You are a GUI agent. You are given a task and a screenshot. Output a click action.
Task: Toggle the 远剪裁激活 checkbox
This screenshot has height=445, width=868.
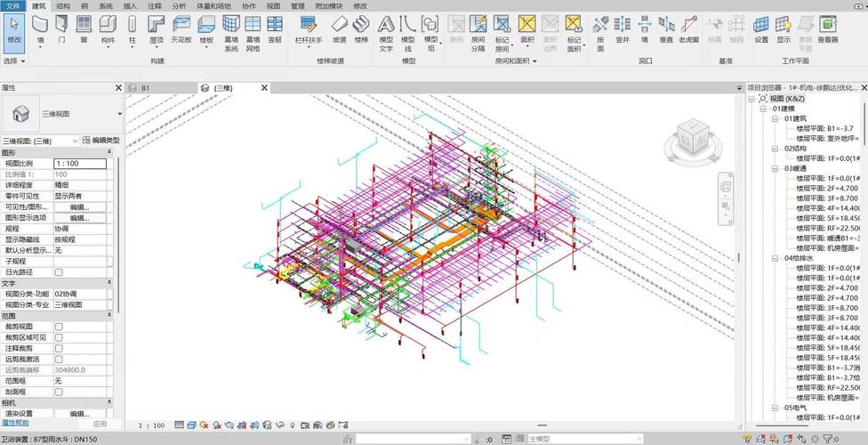click(x=59, y=359)
